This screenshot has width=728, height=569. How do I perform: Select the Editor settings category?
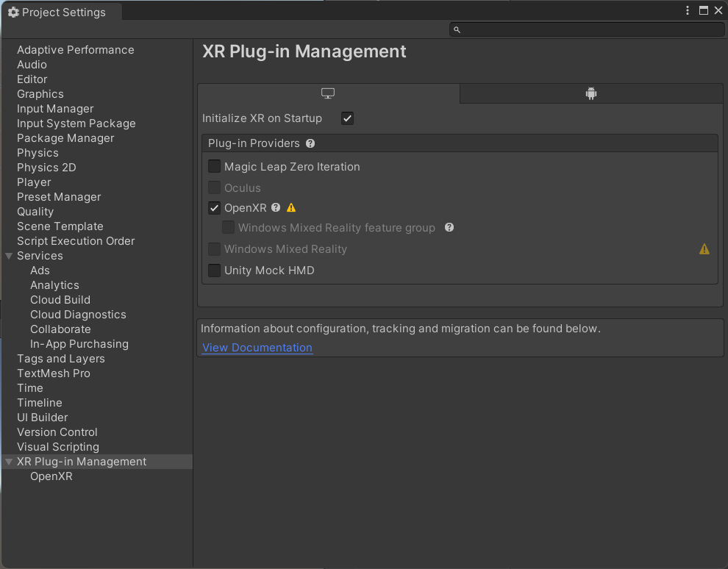point(32,79)
